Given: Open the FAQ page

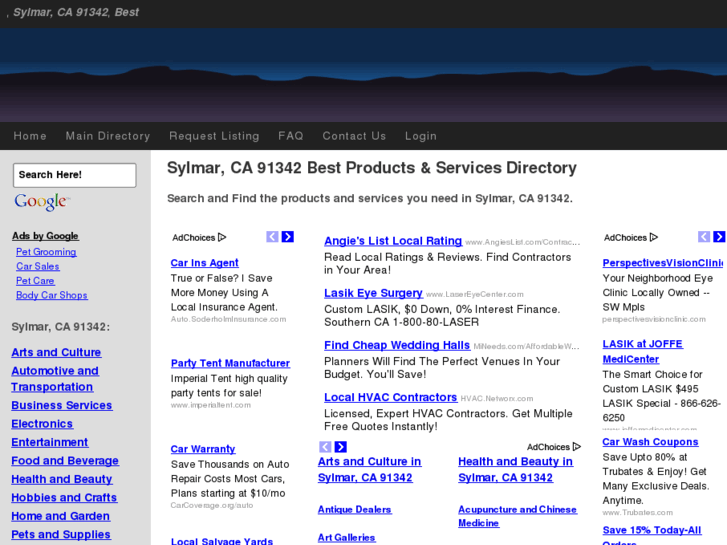Looking at the screenshot, I should [291, 136].
